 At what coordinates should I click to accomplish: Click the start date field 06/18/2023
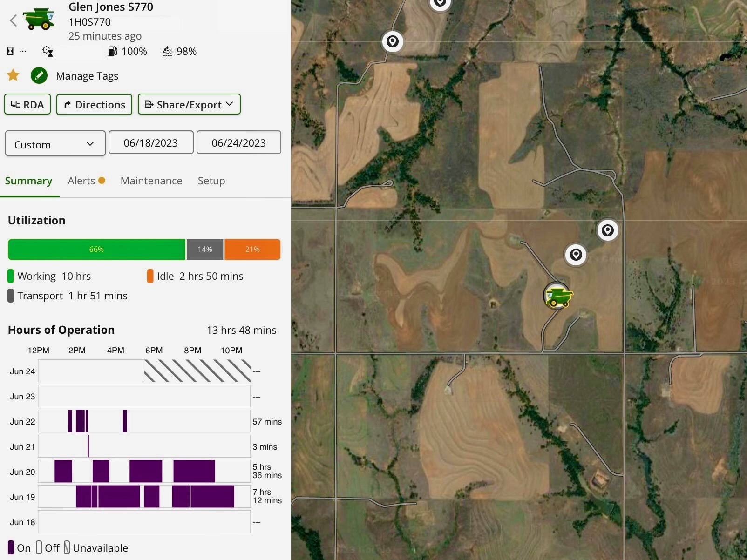pyautogui.click(x=151, y=143)
